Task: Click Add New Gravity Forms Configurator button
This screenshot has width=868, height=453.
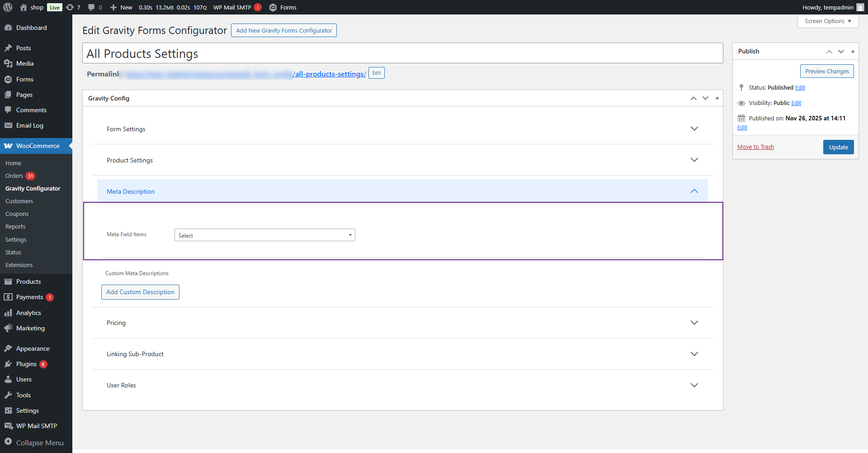Action: click(x=284, y=30)
